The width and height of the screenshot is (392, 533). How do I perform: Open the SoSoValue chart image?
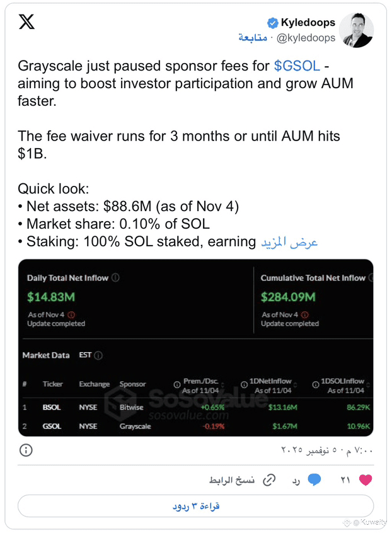[x=195, y=347]
